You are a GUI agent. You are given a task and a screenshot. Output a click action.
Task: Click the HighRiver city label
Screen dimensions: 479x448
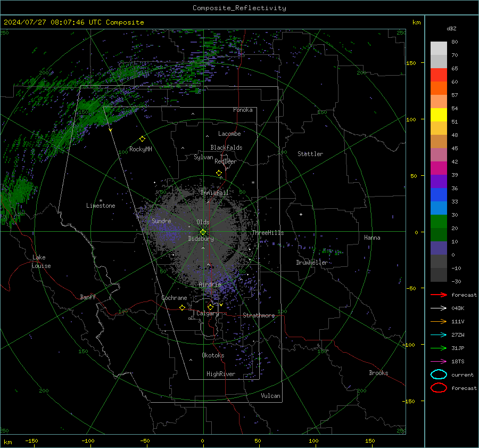[x=221, y=374]
